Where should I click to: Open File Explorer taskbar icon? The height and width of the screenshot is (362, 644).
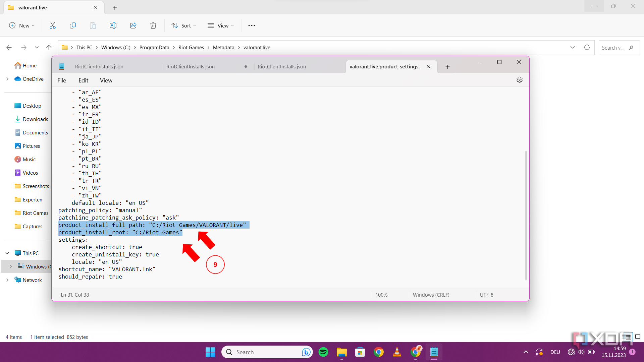coord(341,352)
